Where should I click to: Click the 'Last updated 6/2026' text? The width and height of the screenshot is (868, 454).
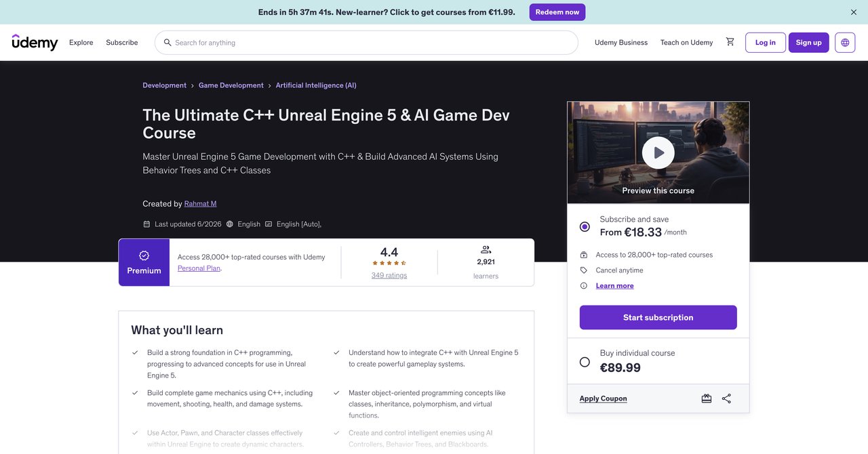188,224
